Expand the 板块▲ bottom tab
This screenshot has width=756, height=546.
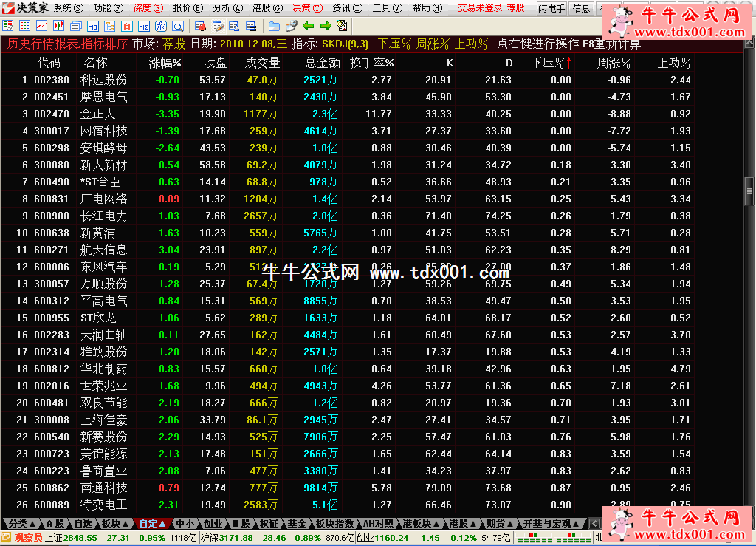click(x=114, y=524)
